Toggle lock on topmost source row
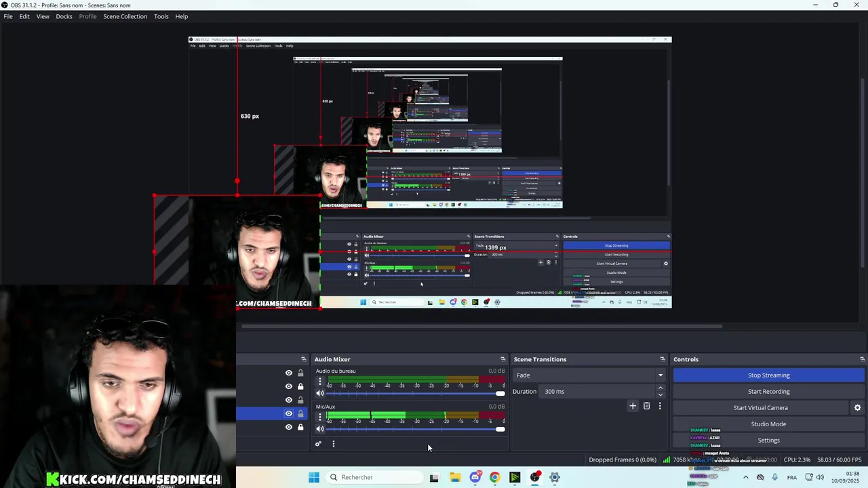 pyautogui.click(x=300, y=373)
